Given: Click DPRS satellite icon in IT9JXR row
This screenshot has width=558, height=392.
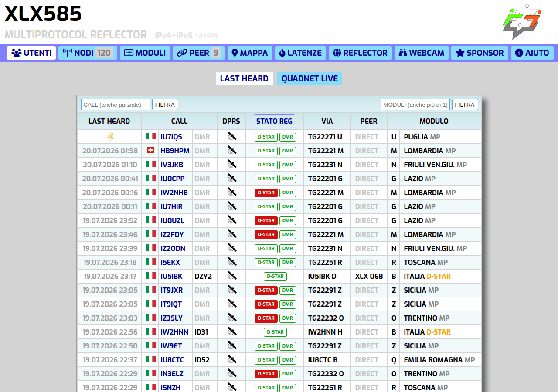Looking at the screenshot, I should pyautogui.click(x=232, y=290).
